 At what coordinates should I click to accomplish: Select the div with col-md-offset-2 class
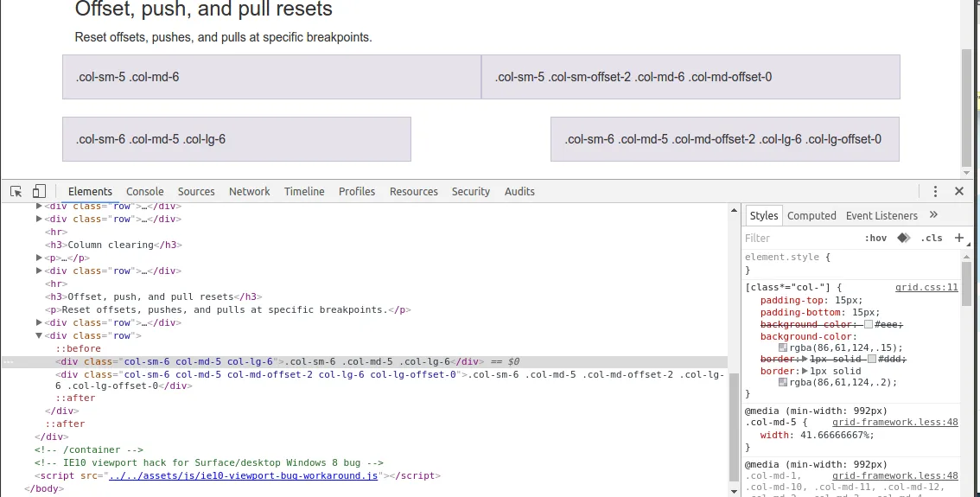pyautogui.click(x=390, y=380)
